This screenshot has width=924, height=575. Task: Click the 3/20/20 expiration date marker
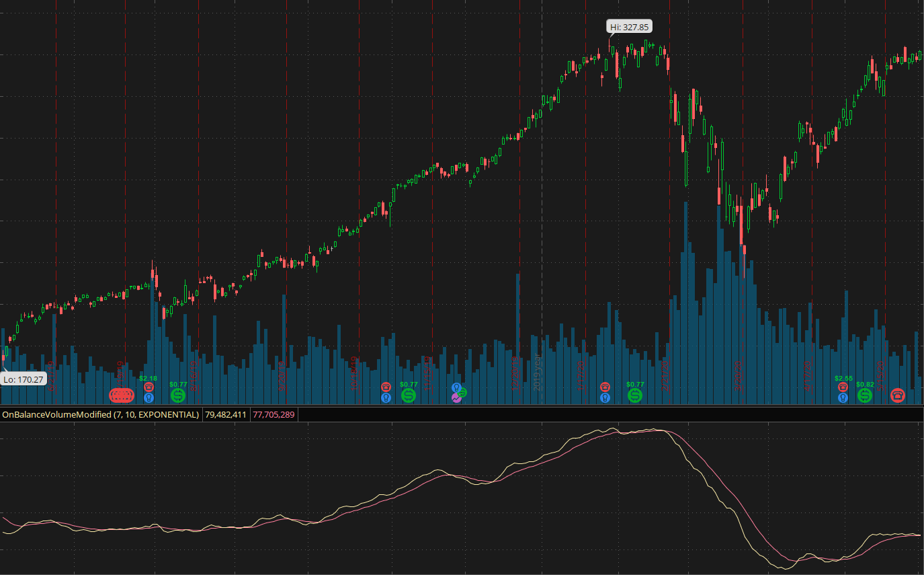[x=737, y=373]
